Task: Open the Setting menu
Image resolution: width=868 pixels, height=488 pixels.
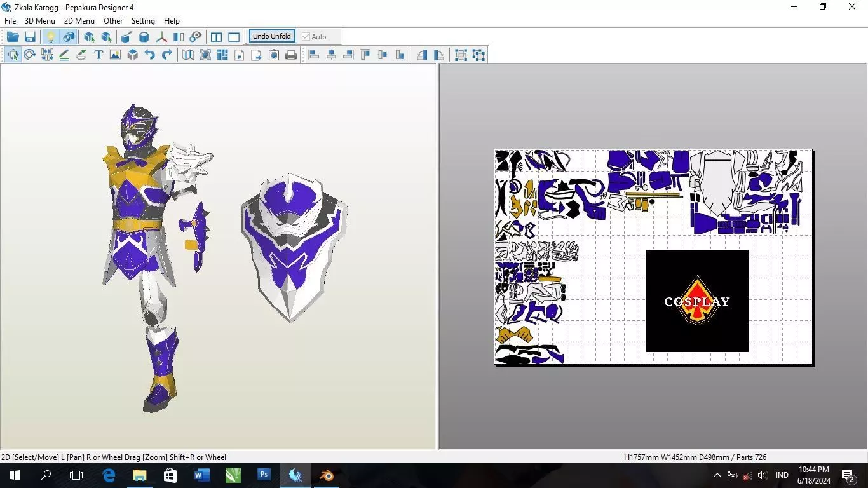Action: 143,21
